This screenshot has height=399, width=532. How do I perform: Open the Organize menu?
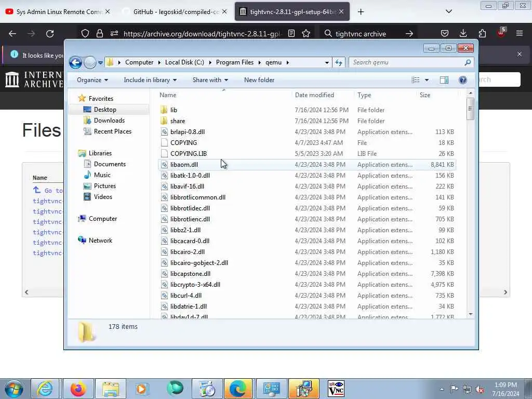click(92, 80)
